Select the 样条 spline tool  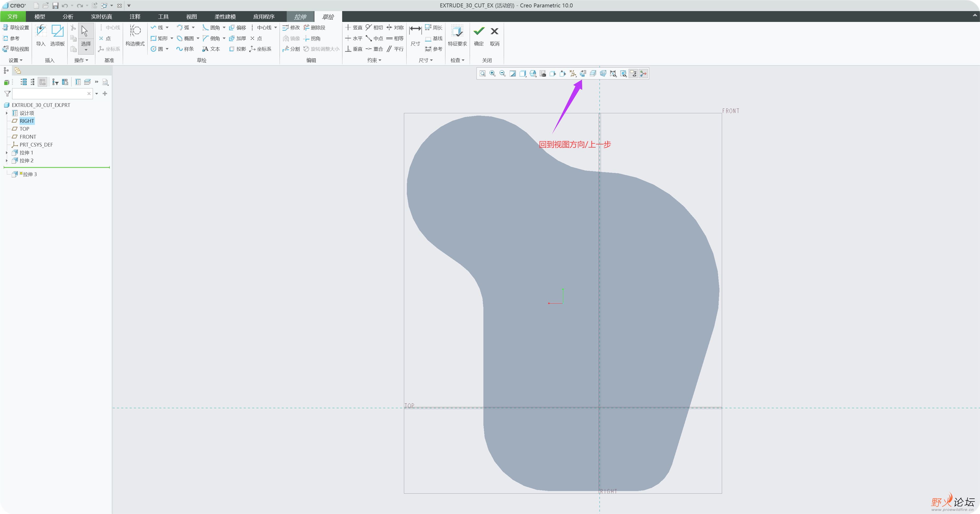point(185,49)
